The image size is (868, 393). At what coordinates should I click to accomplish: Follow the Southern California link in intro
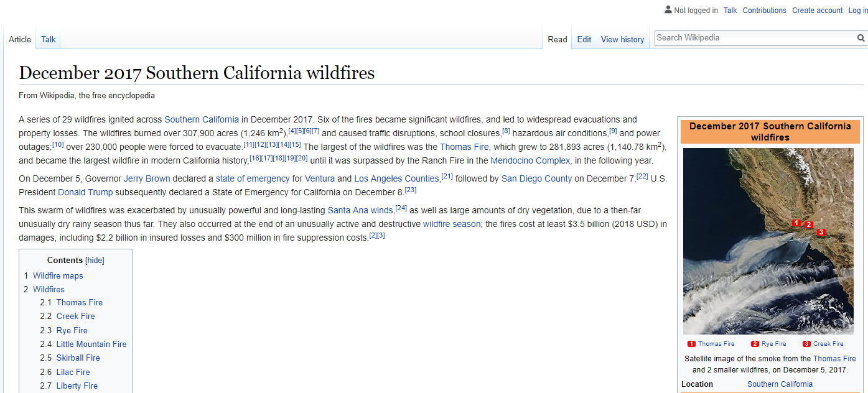pyautogui.click(x=202, y=119)
